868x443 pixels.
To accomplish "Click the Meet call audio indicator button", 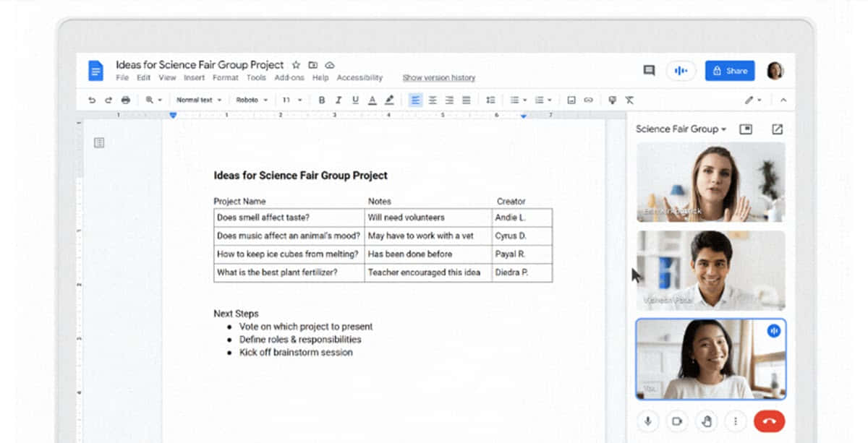I will pyautogui.click(x=680, y=70).
